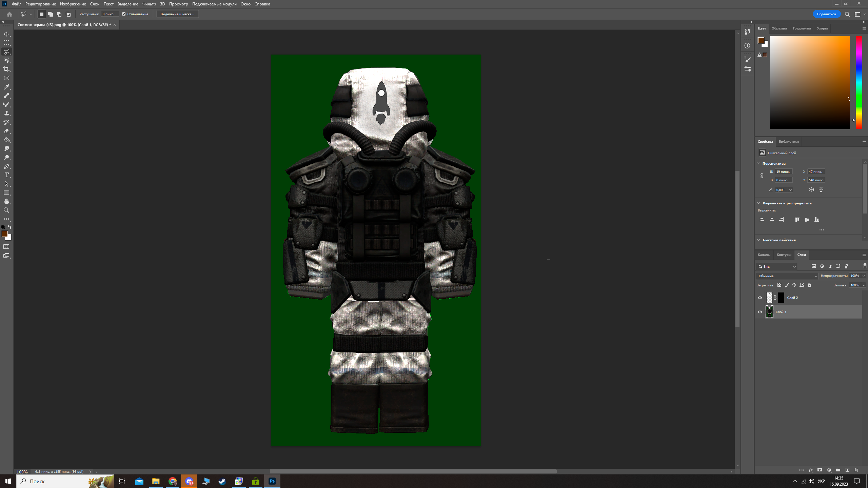Screen dimensions: 868x488
Task: Select the Crop tool
Action: (6, 69)
